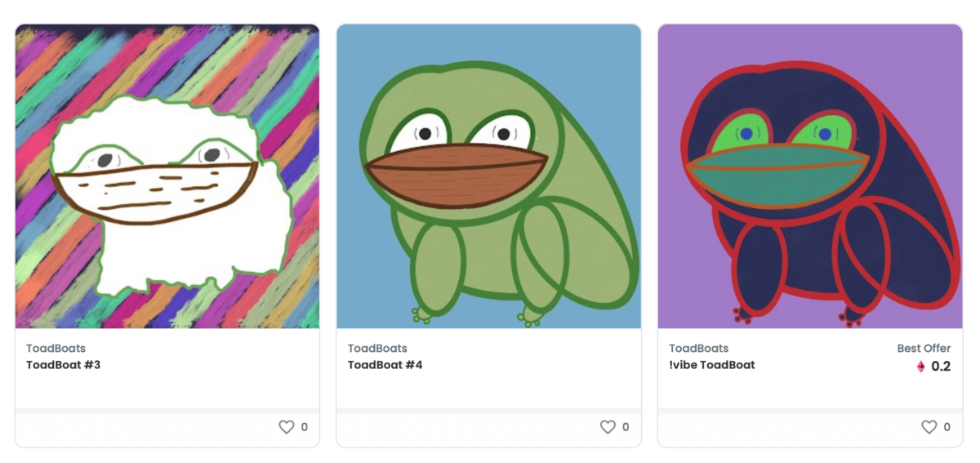Click the favorites count on ToadBoat #4
The height and width of the screenshot is (463, 980).
point(626,427)
